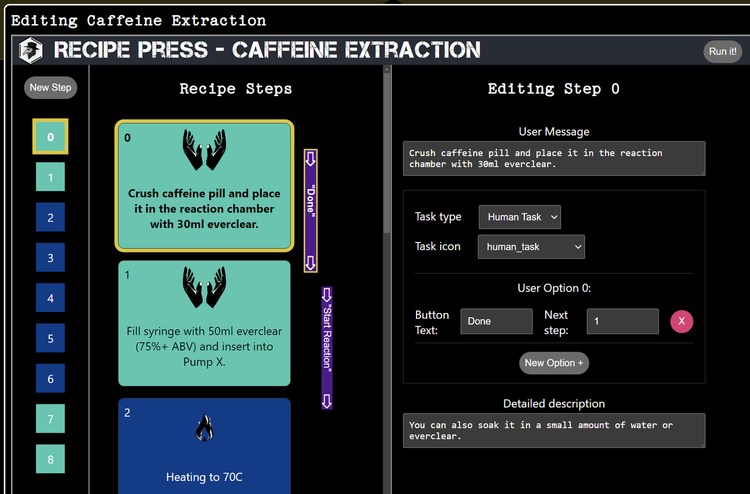
Task: Click the Recipe Press logo icon
Action: [32, 50]
